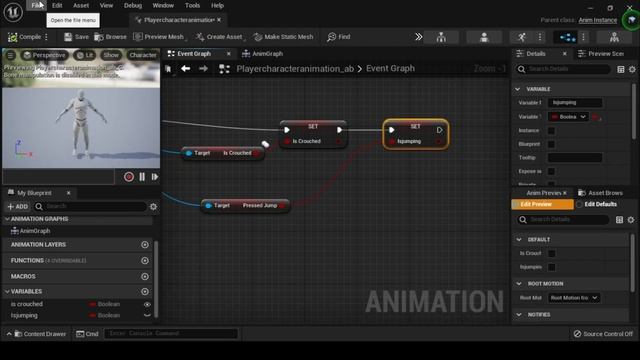Viewport: 640px width, 360px height.
Task: Collapse the Notifies section
Action: click(x=519, y=315)
